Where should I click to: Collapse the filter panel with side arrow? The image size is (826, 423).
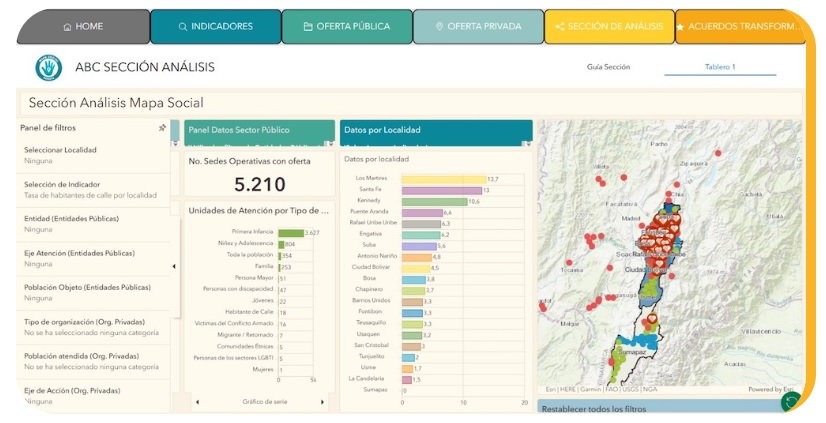point(175,266)
